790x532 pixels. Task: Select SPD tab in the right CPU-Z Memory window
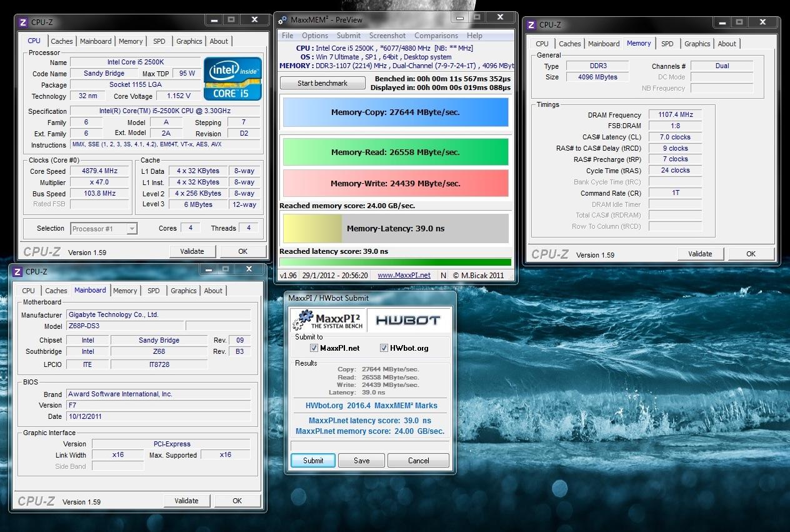click(x=667, y=44)
